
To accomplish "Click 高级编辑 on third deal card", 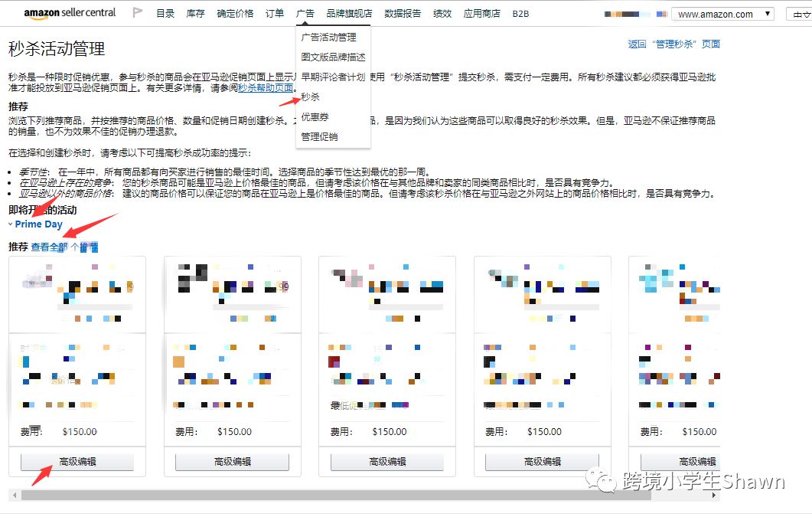I will tap(387, 462).
